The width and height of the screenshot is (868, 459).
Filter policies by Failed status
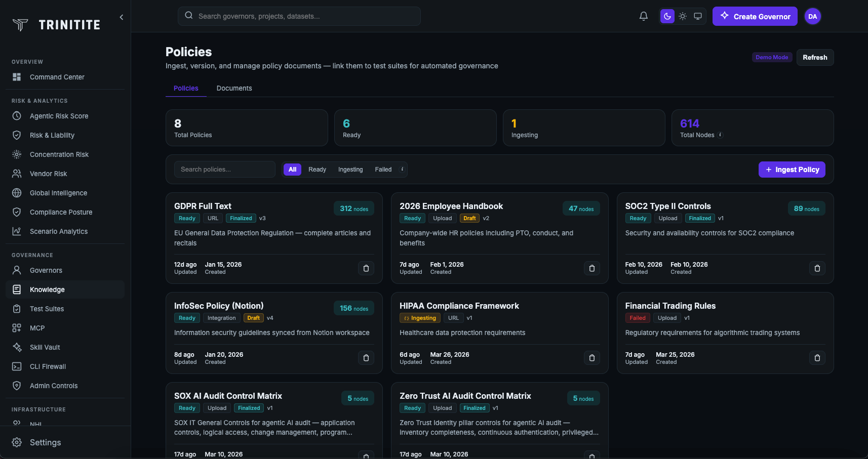[383, 170]
